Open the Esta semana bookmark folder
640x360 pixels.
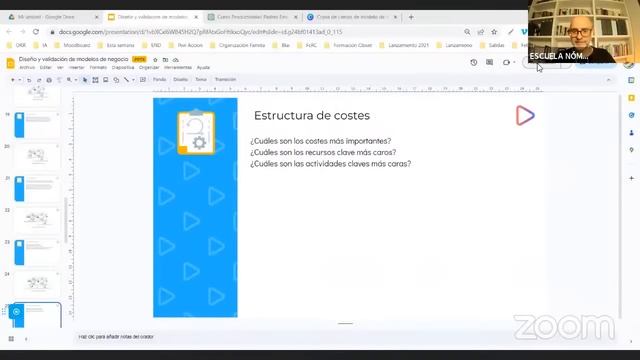[116, 45]
